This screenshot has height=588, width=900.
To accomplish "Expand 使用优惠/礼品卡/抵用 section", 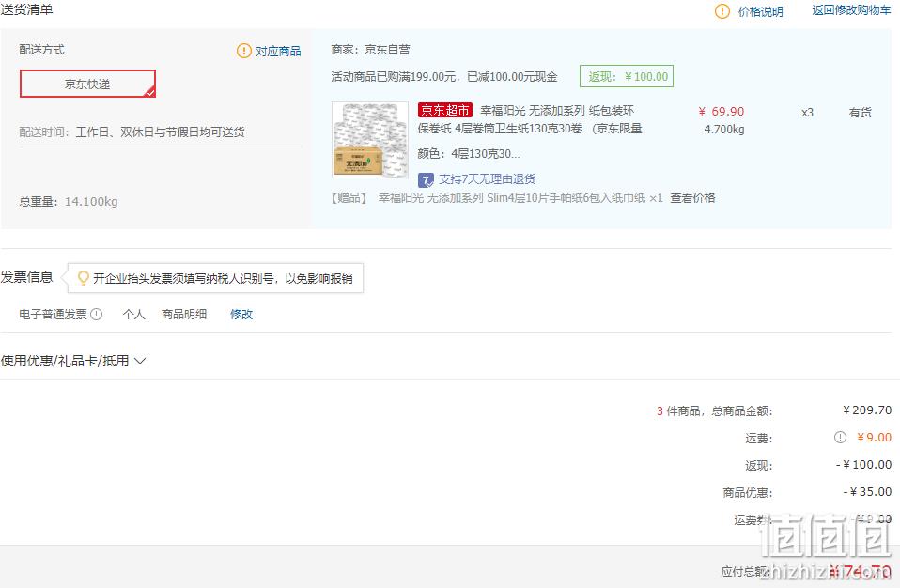I will coord(73,361).
